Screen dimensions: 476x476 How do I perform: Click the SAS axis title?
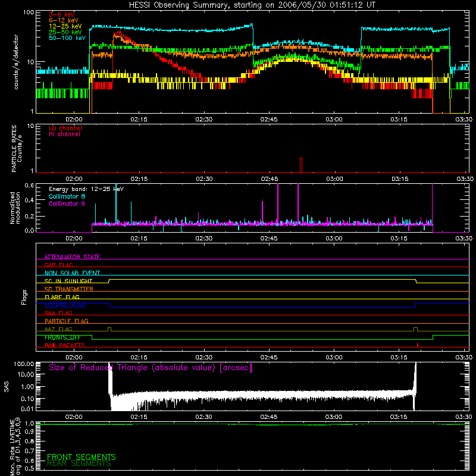tap(7, 386)
